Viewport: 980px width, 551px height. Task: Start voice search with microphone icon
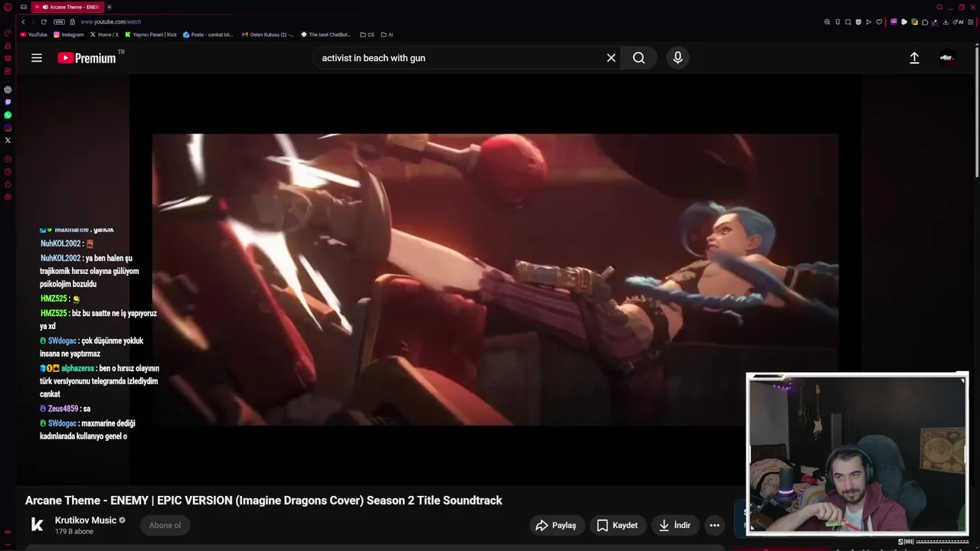[x=678, y=58]
